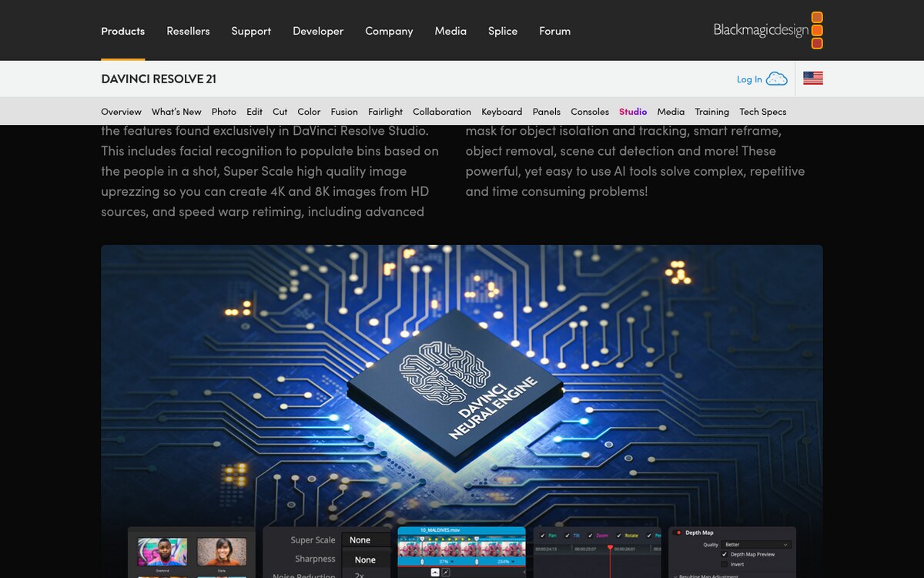Click the man's face thumbnail in the bin

click(162, 551)
